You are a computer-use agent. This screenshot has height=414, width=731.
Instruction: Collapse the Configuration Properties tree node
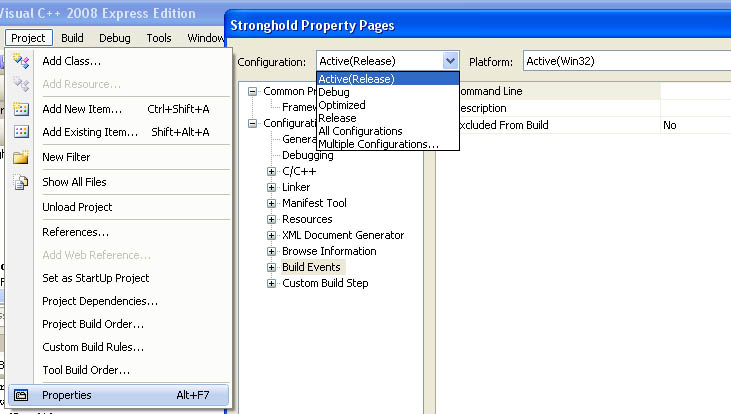tap(252, 124)
